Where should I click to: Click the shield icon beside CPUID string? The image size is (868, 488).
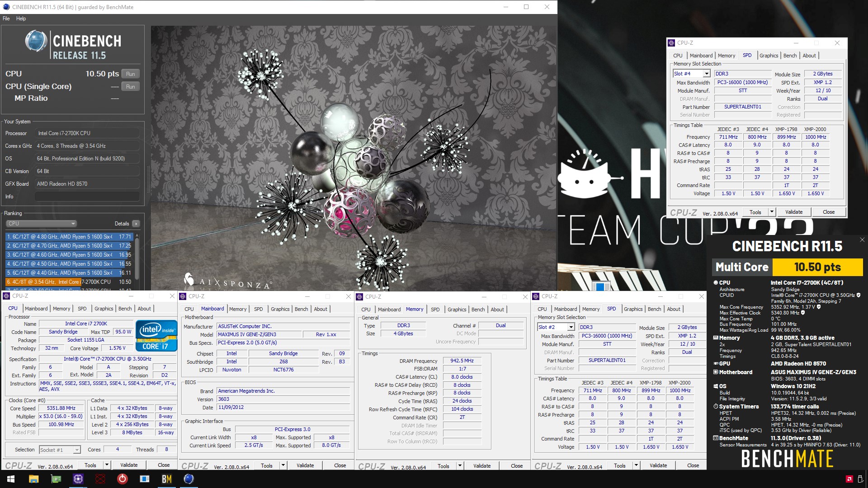pos(859,295)
